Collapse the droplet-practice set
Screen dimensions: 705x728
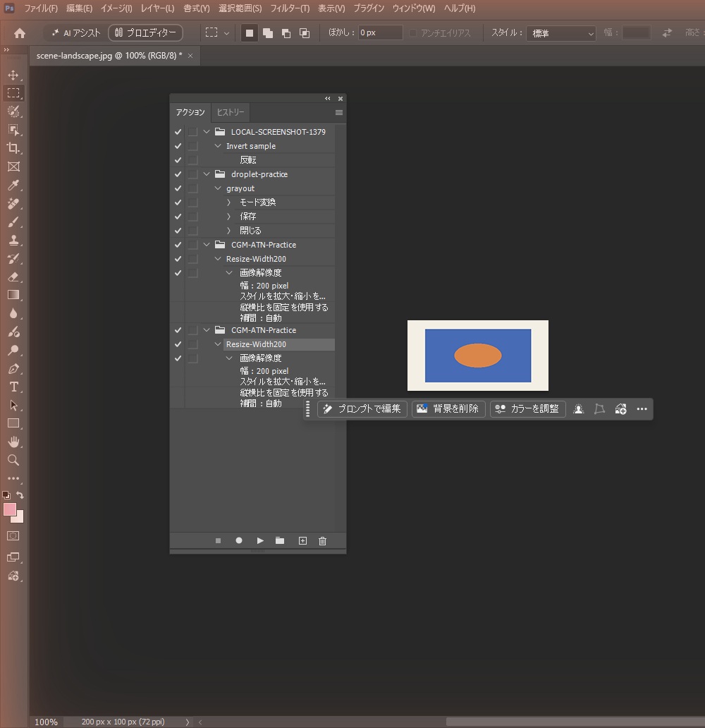click(x=207, y=174)
